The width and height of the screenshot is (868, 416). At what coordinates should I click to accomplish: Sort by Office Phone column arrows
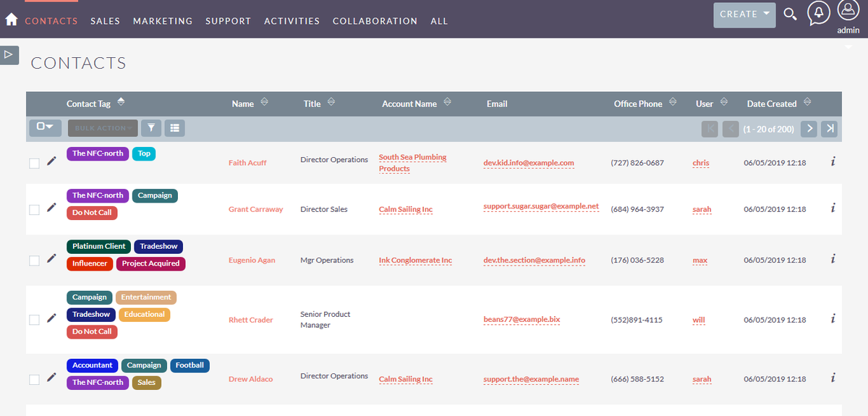(x=673, y=103)
